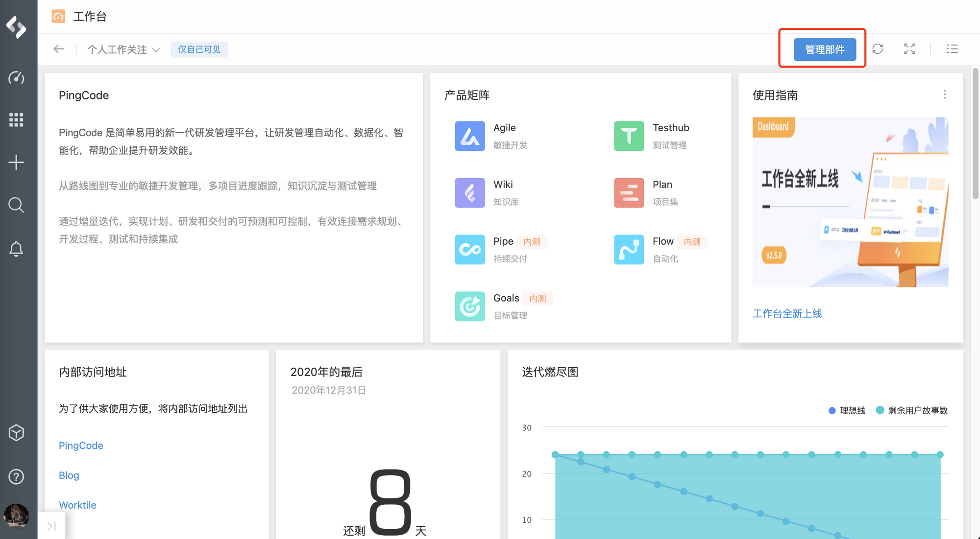
Task: Open notifications bell icon
Action: (16, 249)
